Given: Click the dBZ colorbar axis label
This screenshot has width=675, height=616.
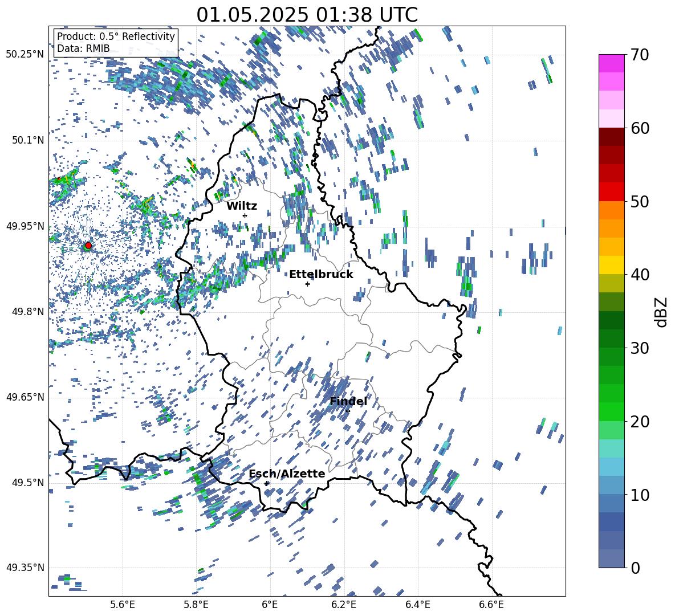Looking at the screenshot, I should (x=661, y=312).
